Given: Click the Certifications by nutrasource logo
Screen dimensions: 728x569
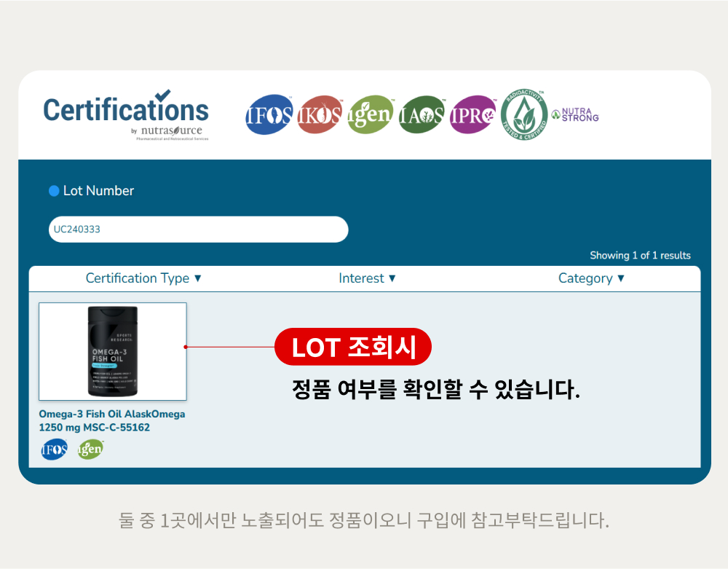Looking at the screenshot, I should (x=126, y=115).
